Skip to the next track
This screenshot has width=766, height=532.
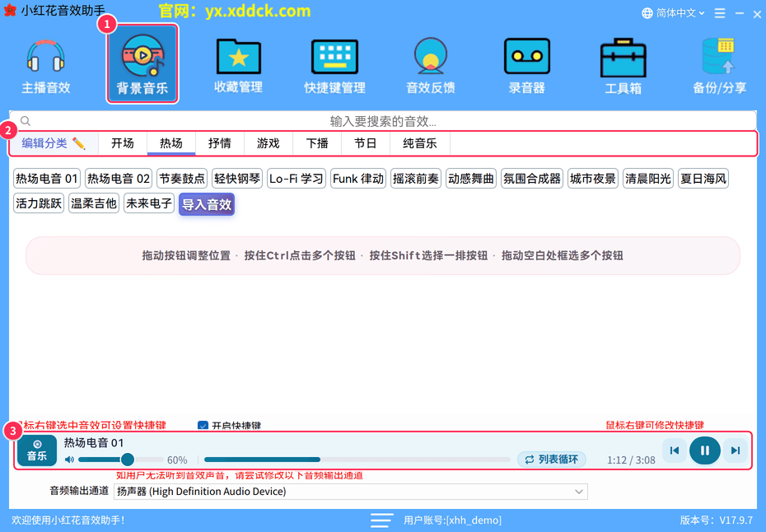(x=736, y=450)
